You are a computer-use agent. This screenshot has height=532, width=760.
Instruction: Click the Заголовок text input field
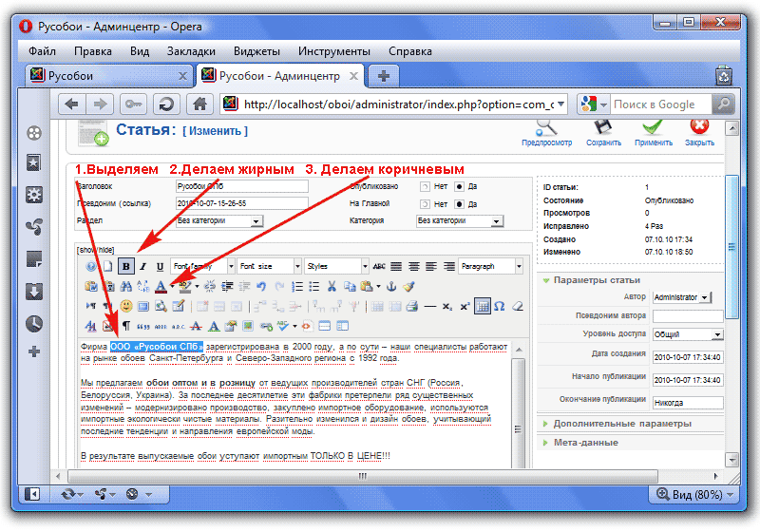click(242, 187)
